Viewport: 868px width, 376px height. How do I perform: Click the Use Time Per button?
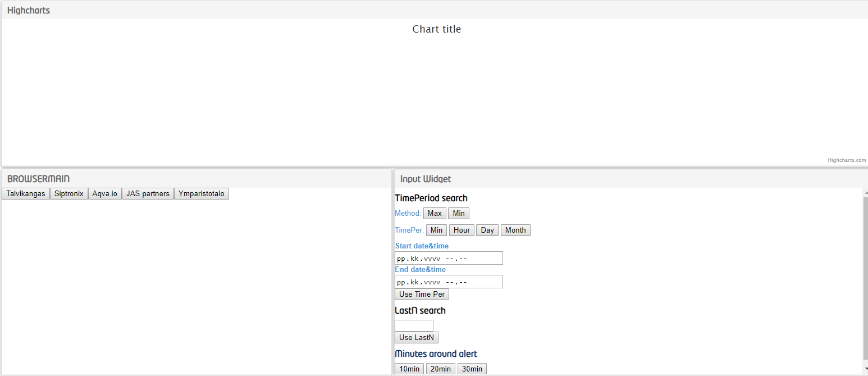(x=422, y=295)
